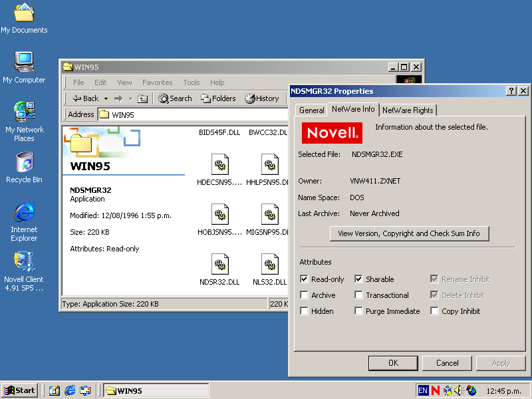Open the View menu in WIN95 window
This screenshot has height=399, width=532.
(x=124, y=82)
